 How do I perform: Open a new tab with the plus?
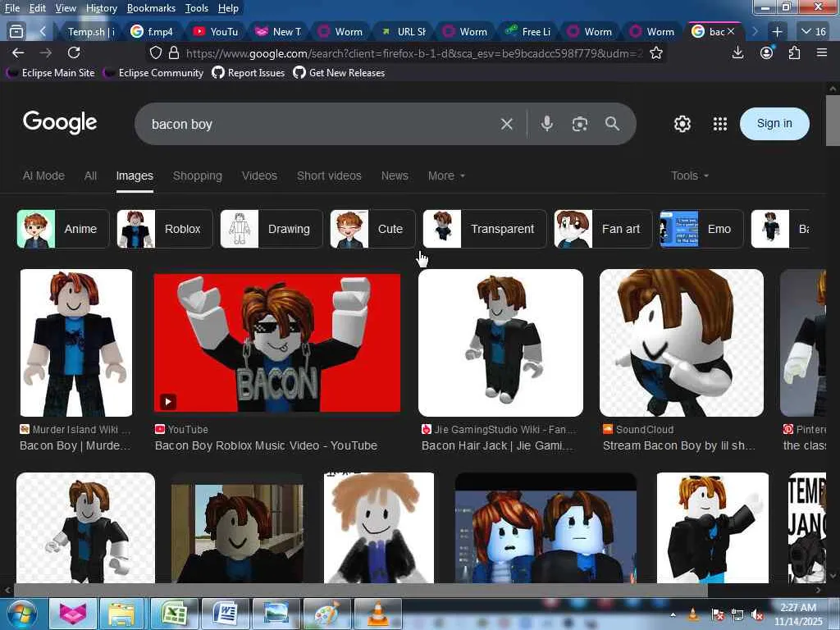pyautogui.click(x=777, y=32)
